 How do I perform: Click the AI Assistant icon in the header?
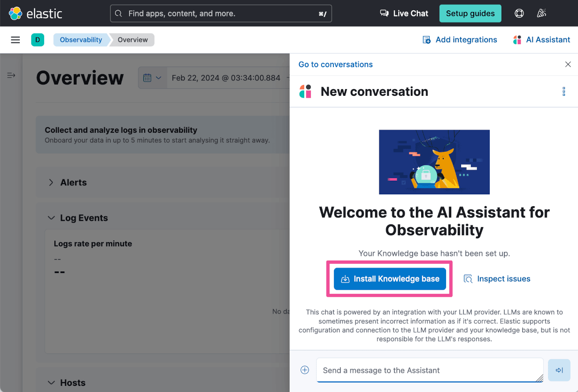(516, 39)
